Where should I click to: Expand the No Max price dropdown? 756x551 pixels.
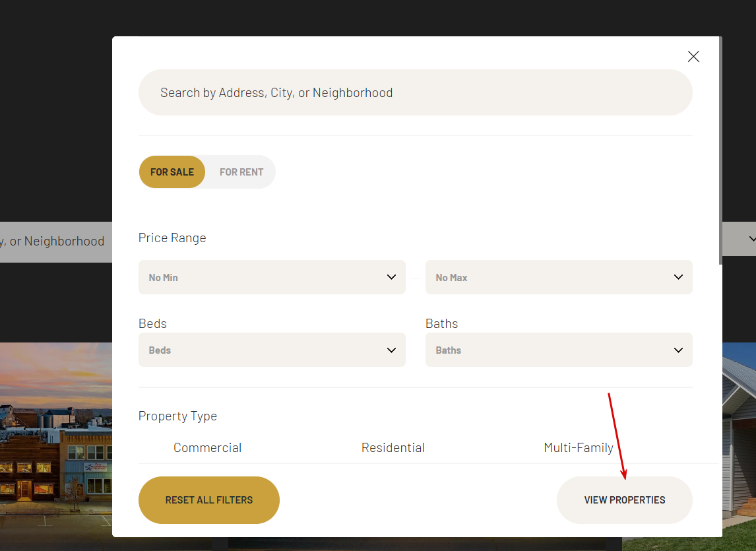click(558, 277)
